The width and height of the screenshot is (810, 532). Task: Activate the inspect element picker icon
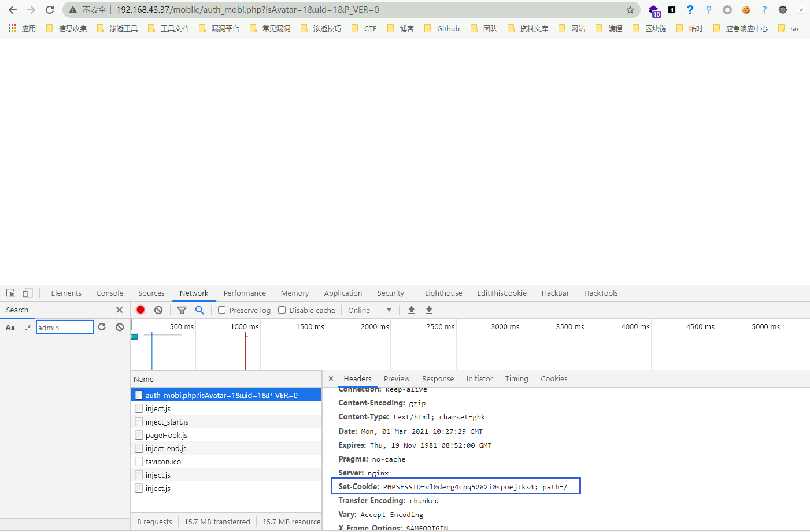coord(10,293)
